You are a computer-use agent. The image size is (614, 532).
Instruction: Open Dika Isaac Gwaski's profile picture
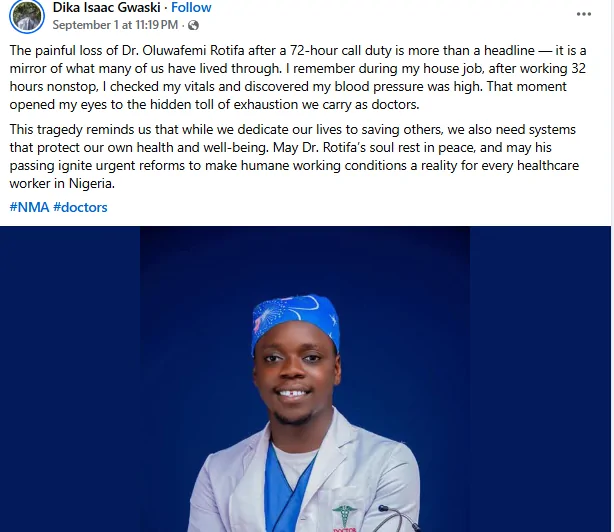(27, 16)
